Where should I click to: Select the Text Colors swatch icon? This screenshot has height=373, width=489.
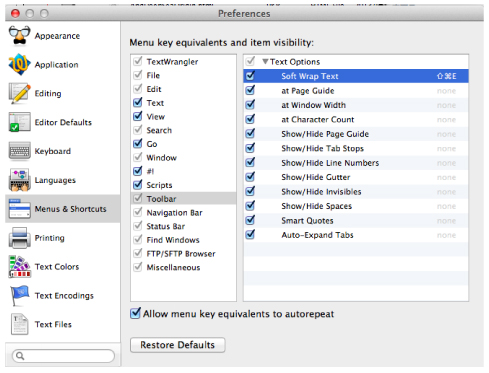pyautogui.click(x=20, y=267)
